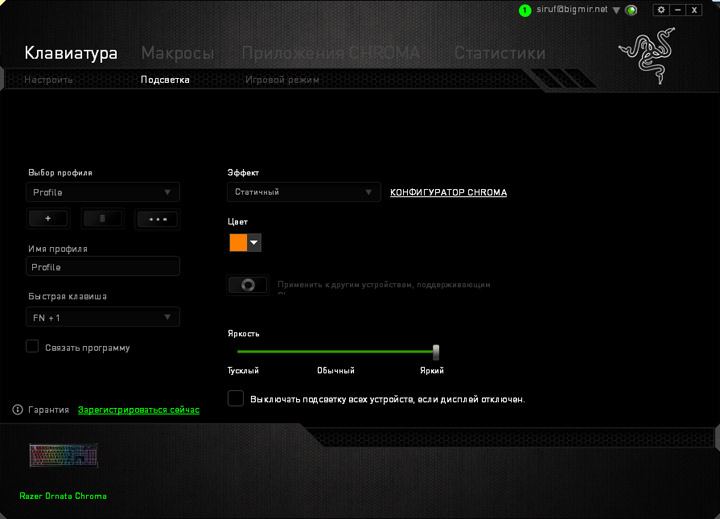
Task: Open more profile options ellipsis button
Action: click(x=158, y=219)
